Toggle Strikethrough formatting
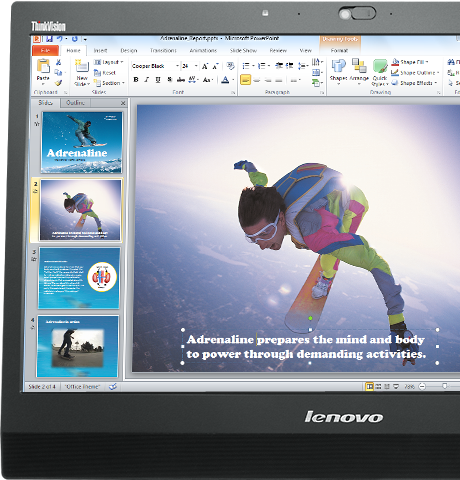This screenshot has height=480, width=460. click(x=181, y=80)
